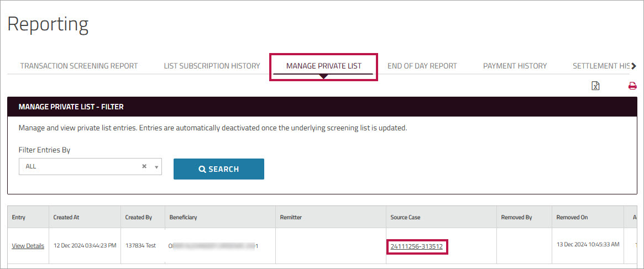Open View Details for the entry
644x269 pixels.
pyautogui.click(x=28, y=246)
